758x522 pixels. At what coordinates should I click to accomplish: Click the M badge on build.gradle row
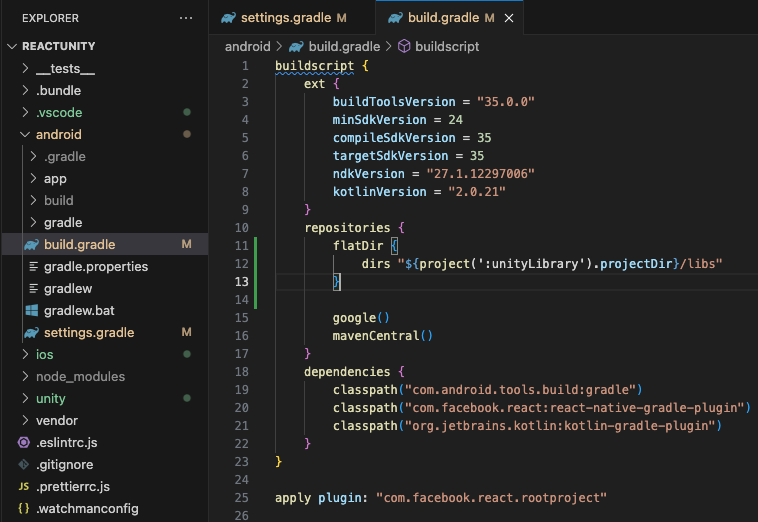point(186,245)
